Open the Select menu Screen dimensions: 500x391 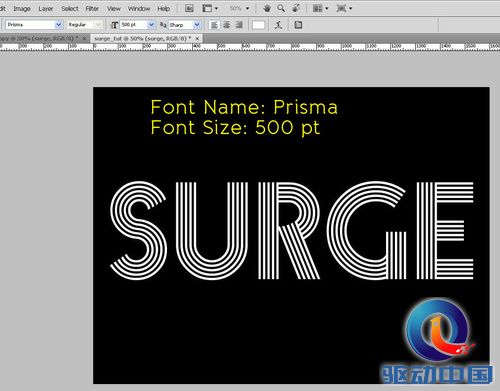coord(70,9)
